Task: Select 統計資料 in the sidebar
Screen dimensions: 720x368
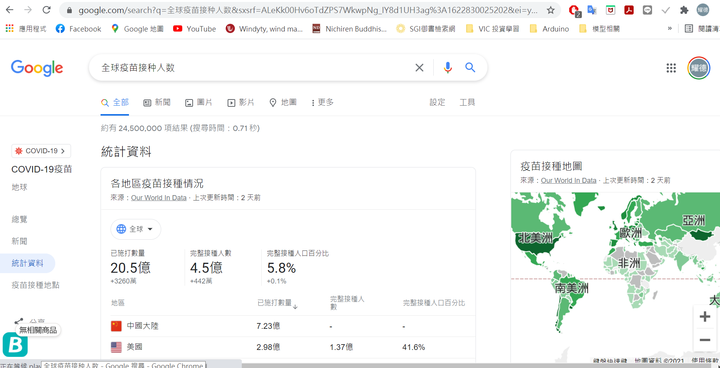Action: click(28, 263)
